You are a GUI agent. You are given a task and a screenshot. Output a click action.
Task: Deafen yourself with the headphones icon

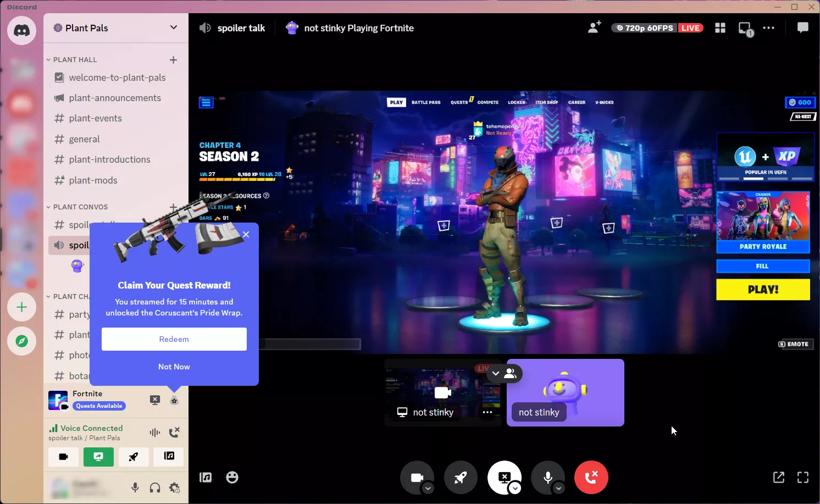(x=154, y=488)
